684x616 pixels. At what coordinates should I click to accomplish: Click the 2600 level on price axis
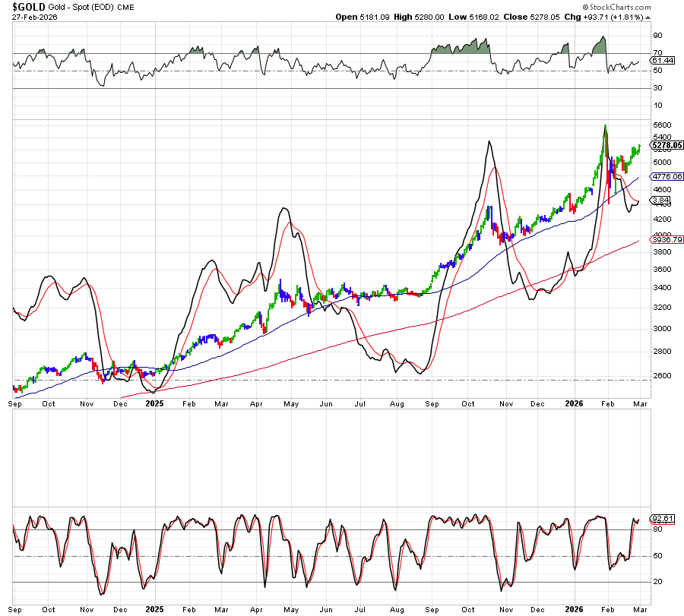(660, 376)
